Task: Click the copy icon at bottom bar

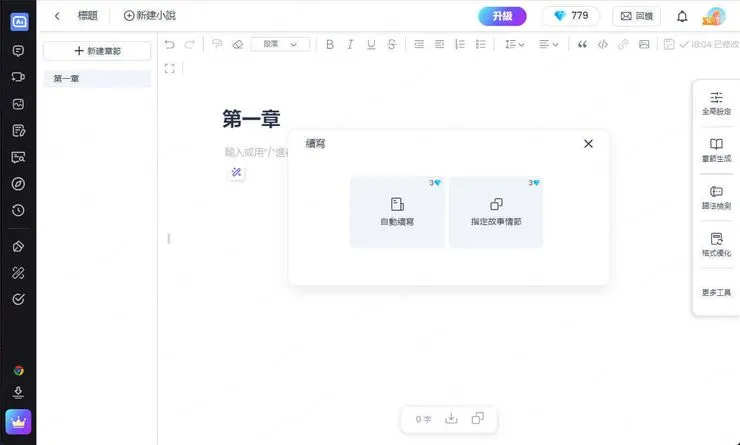Action: 478,419
